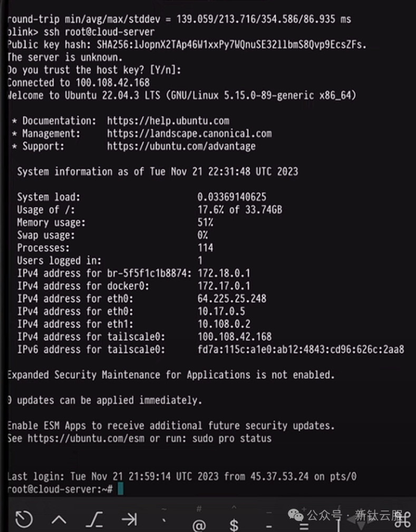Open the ubuntu.com/advantage support link
Viewport: 416px width, 532px height.
point(181,146)
